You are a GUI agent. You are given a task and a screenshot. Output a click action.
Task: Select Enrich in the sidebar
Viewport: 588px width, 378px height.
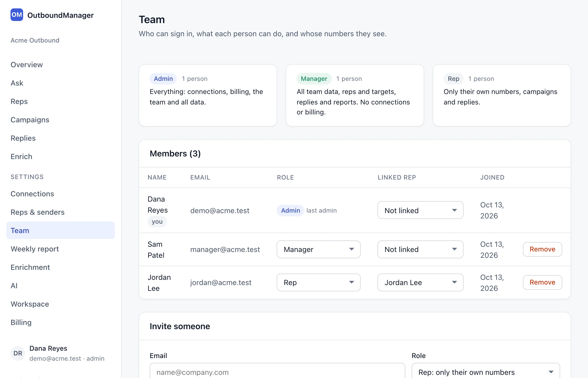coord(22,156)
